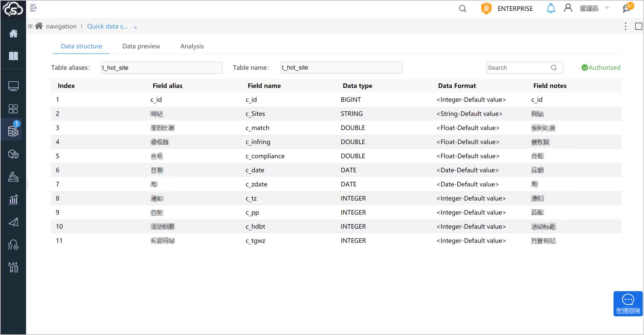This screenshot has width=644, height=335.
Task: Open the tools wrench sidebar icon
Action: pos(13,268)
